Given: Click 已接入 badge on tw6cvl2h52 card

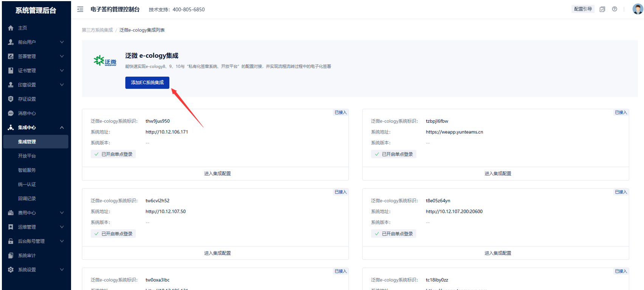Looking at the screenshot, I should pyautogui.click(x=341, y=192).
